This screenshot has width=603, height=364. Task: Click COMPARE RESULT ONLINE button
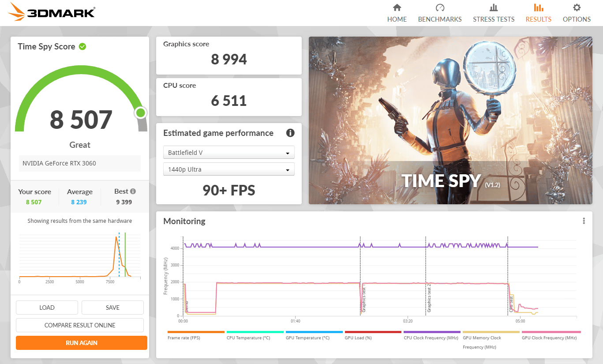point(80,325)
